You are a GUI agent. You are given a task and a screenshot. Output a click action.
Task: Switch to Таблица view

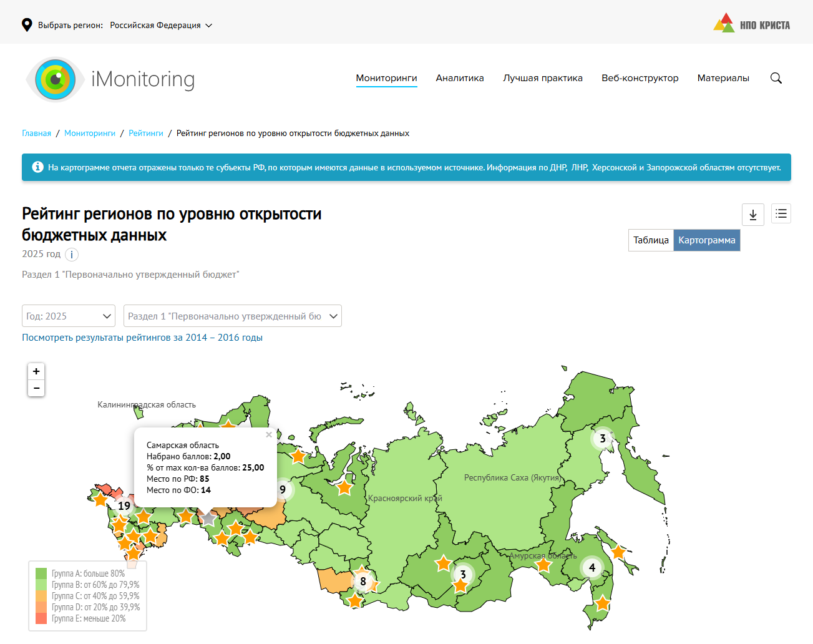pos(651,240)
